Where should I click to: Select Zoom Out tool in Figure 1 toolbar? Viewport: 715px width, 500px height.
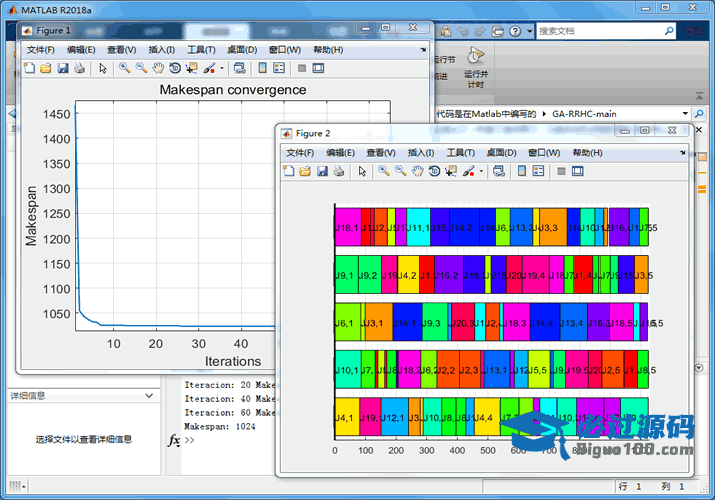tap(141, 68)
